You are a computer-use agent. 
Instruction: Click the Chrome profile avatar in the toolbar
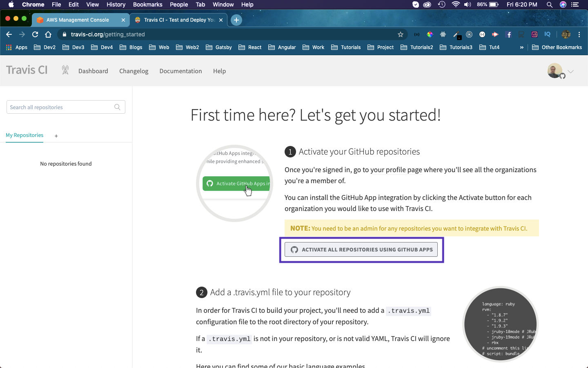[x=566, y=34]
